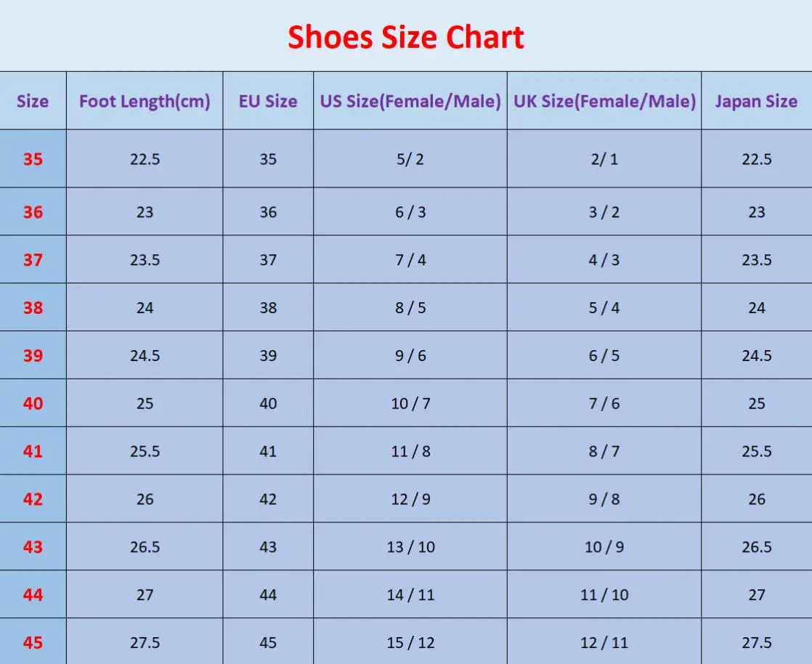Click the EU size cell 41
The height and width of the screenshot is (664, 812).
(268, 451)
